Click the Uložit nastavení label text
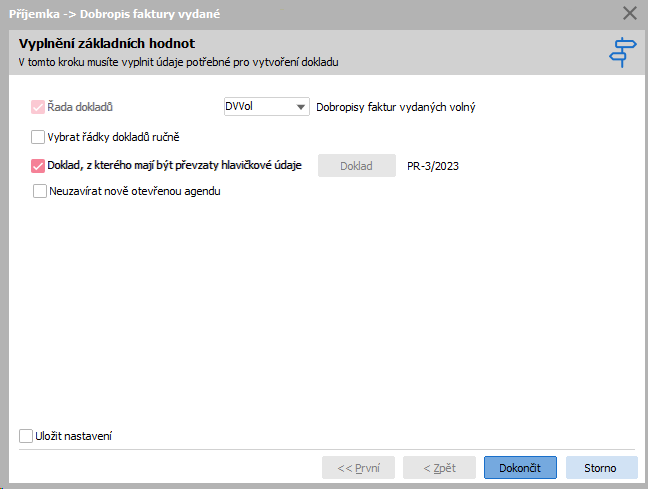The height and width of the screenshot is (489, 648). pyautogui.click(x=74, y=436)
